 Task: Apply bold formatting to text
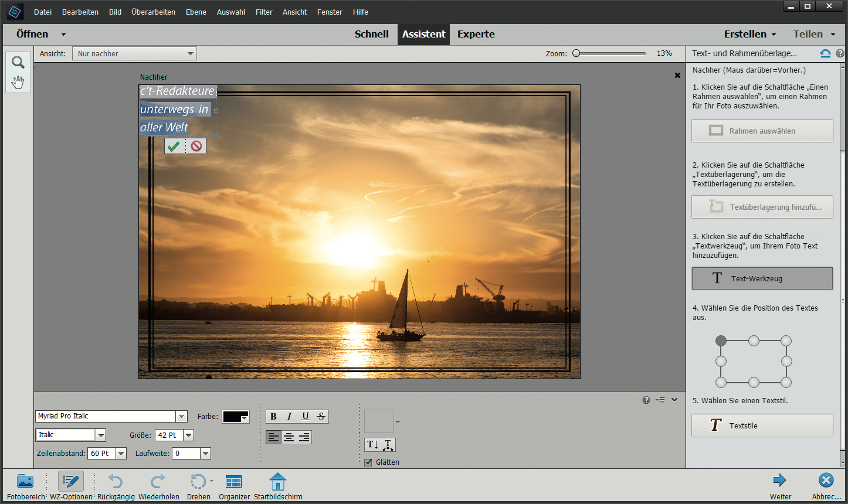point(273,417)
